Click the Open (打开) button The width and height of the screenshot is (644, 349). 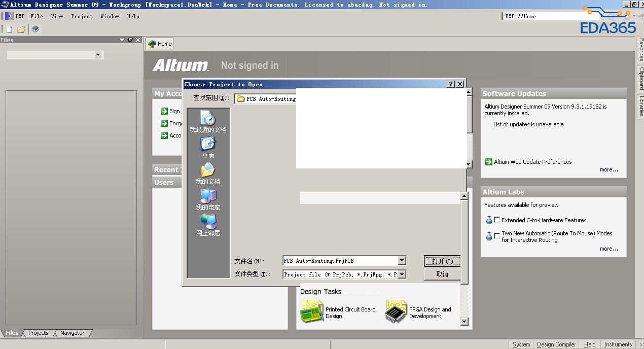coord(442,261)
